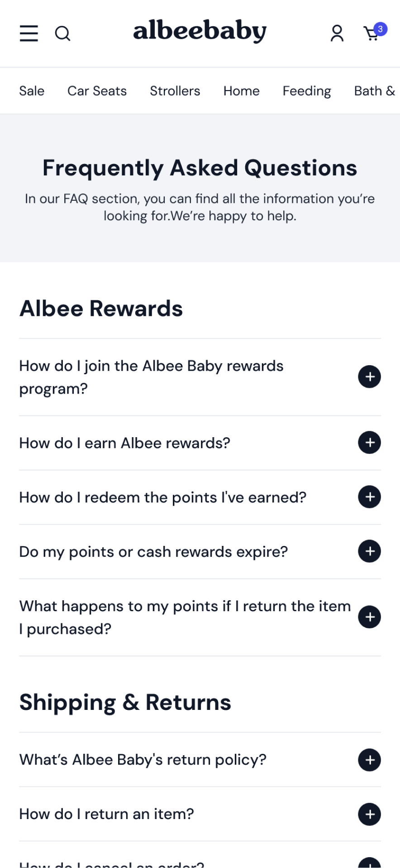Expand the cancel an order question
This screenshot has height=868, width=400.
click(x=369, y=863)
